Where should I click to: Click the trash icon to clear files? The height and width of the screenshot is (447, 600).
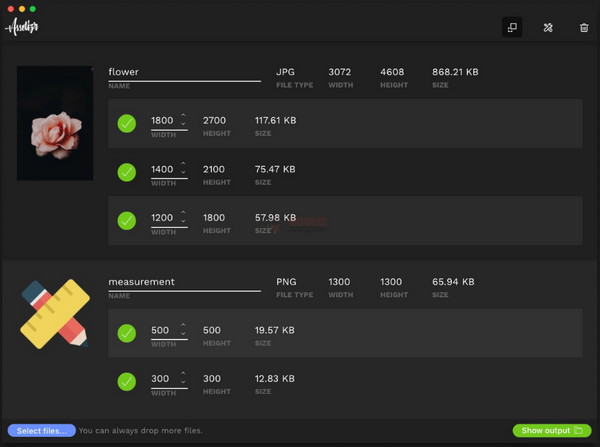(584, 28)
